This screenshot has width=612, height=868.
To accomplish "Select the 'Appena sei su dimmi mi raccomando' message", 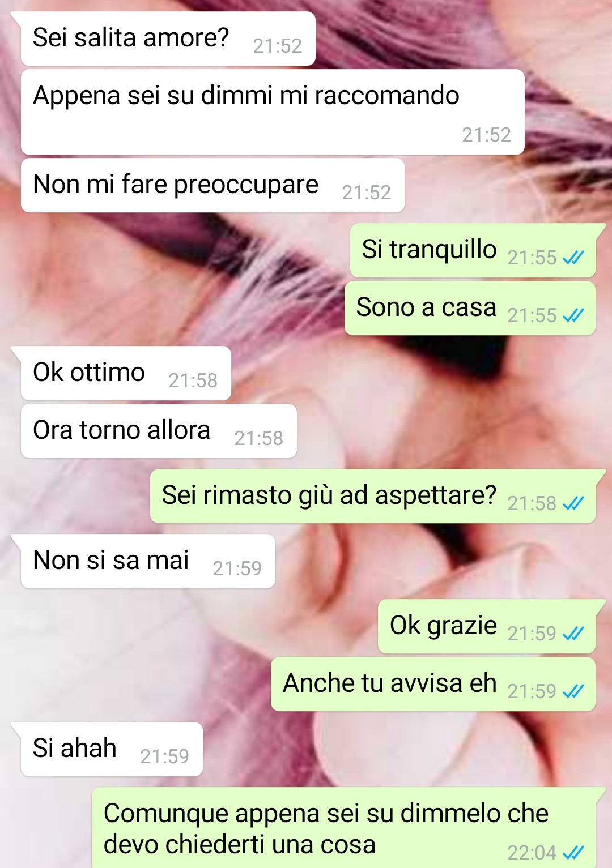I will pos(273,112).
